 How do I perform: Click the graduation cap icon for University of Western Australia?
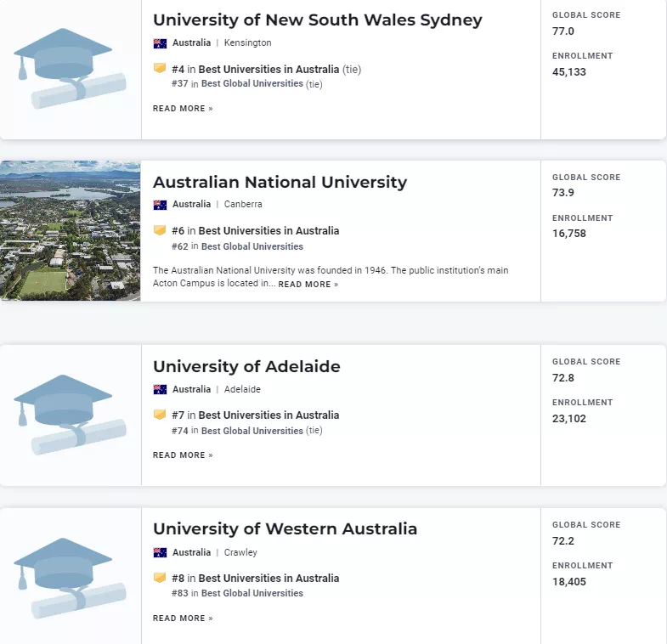(71, 578)
